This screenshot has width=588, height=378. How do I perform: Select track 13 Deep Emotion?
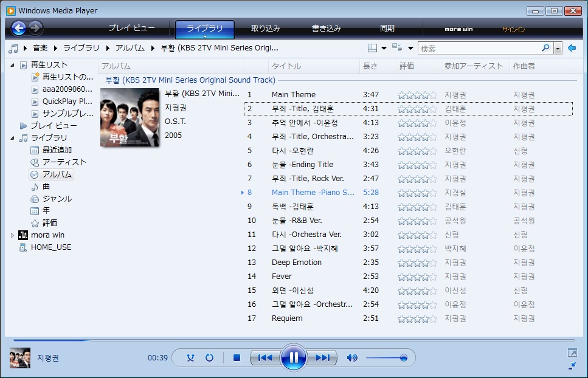point(408,263)
